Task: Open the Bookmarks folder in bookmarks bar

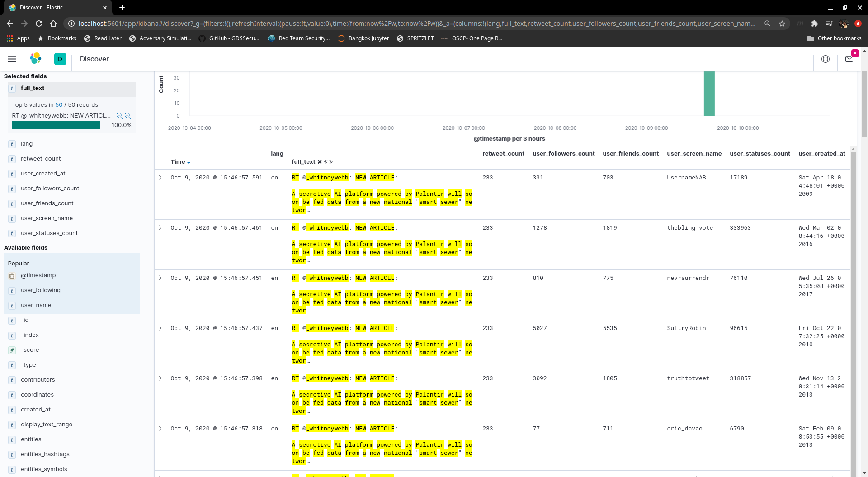Action: (57, 38)
